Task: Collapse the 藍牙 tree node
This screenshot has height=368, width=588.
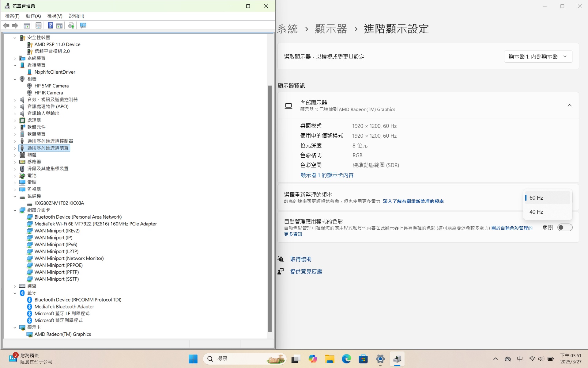Action: tap(15, 293)
